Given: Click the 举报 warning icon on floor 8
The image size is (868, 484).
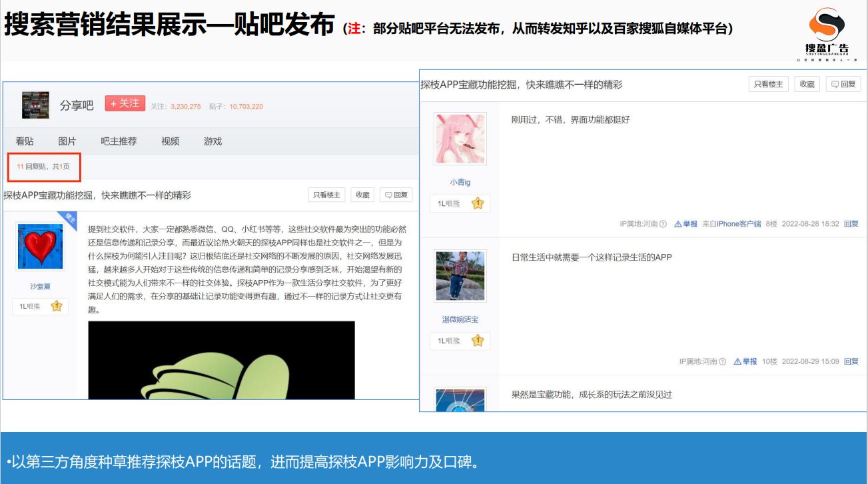Looking at the screenshot, I should click(678, 225).
